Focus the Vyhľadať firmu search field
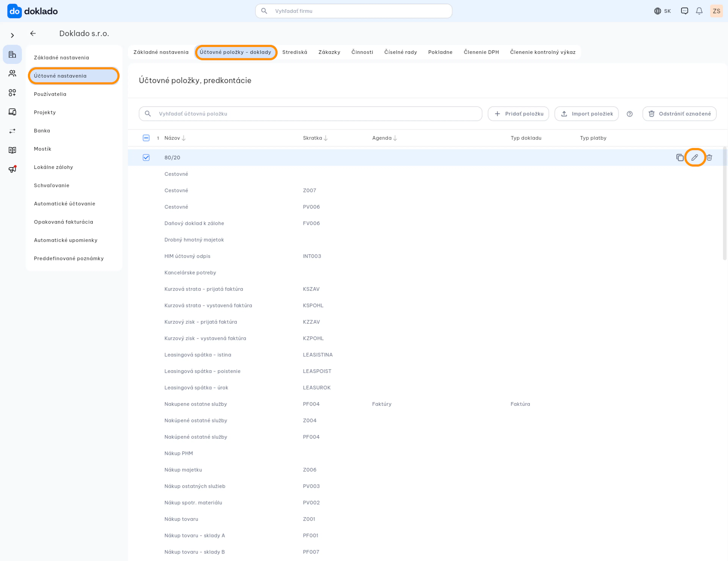Viewport: 728px width, 561px height. [354, 11]
